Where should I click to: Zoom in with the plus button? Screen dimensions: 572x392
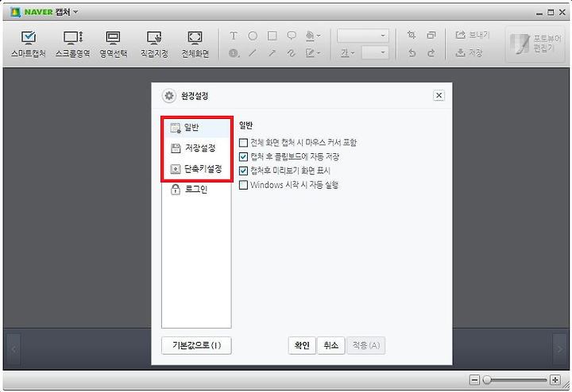coord(555,380)
